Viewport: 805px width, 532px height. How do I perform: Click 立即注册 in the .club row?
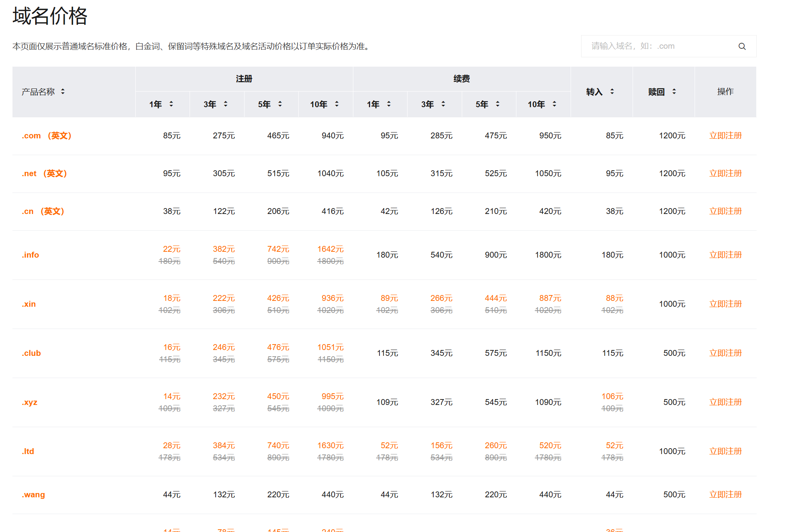(x=725, y=353)
